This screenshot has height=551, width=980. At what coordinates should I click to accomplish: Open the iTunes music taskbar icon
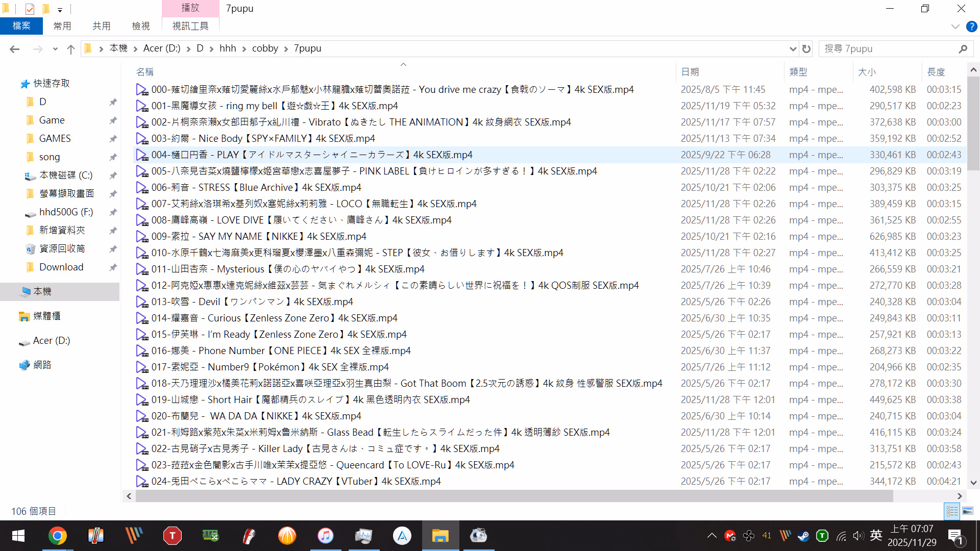click(x=325, y=536)
